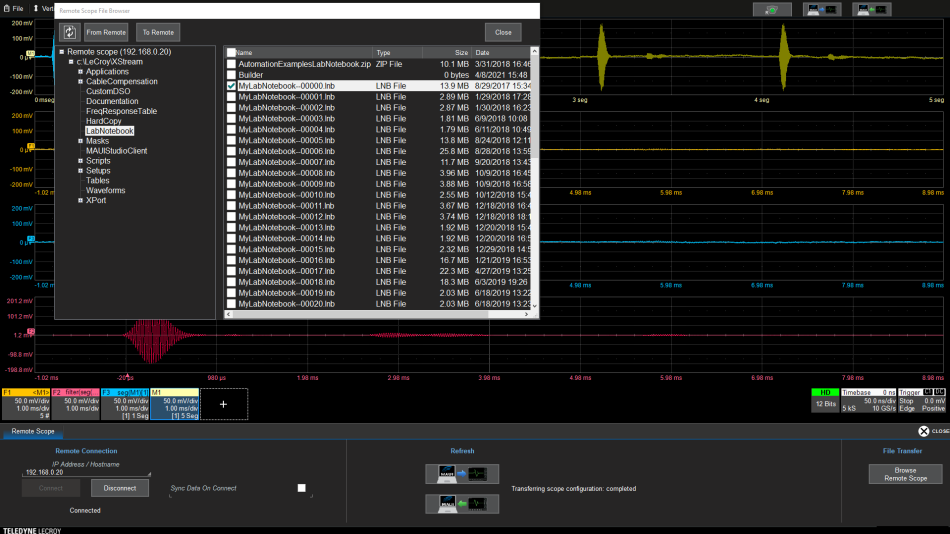Enable the Sync Data On Connect checkbox
This screenshot has height=534, width=950.
pos(301,488)
